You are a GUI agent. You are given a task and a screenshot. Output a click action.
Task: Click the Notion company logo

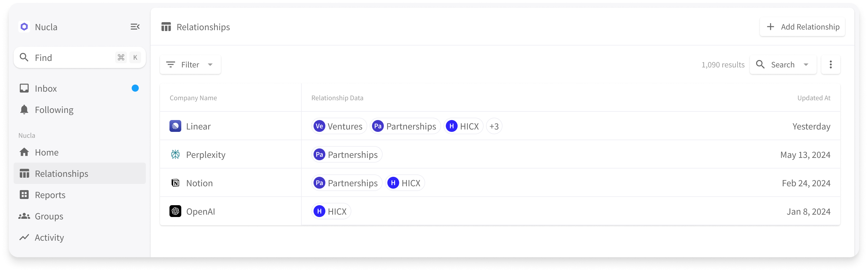(175, 183)
